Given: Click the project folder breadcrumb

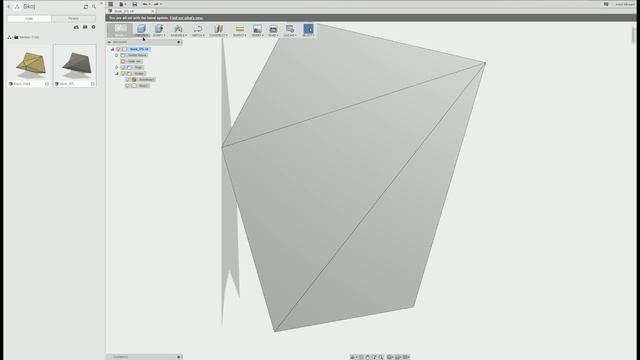Looking at the screenshot, I should coord(27,37).
